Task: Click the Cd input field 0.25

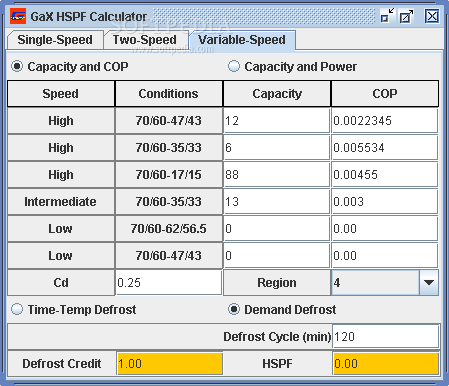Action: 168,283
